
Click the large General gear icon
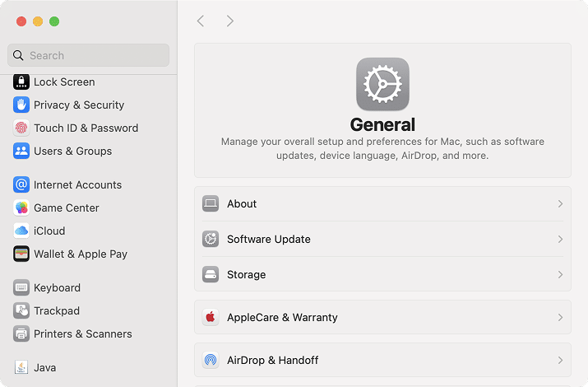click(382, 84)
